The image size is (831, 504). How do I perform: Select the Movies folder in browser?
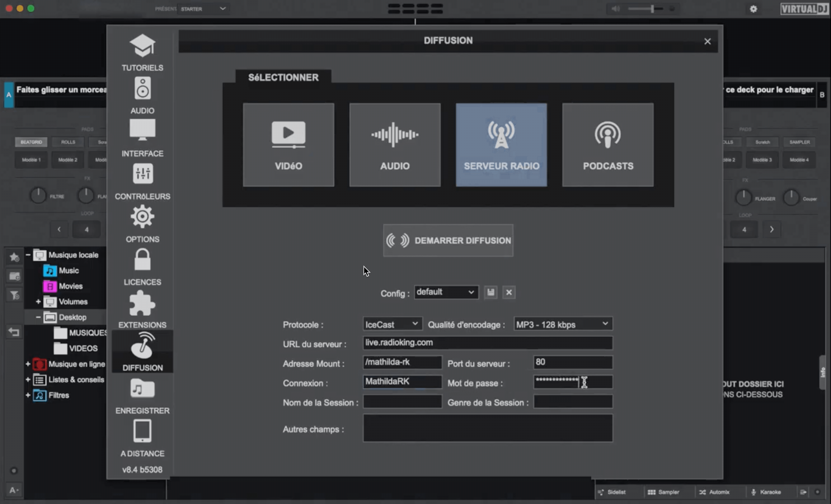63,286
